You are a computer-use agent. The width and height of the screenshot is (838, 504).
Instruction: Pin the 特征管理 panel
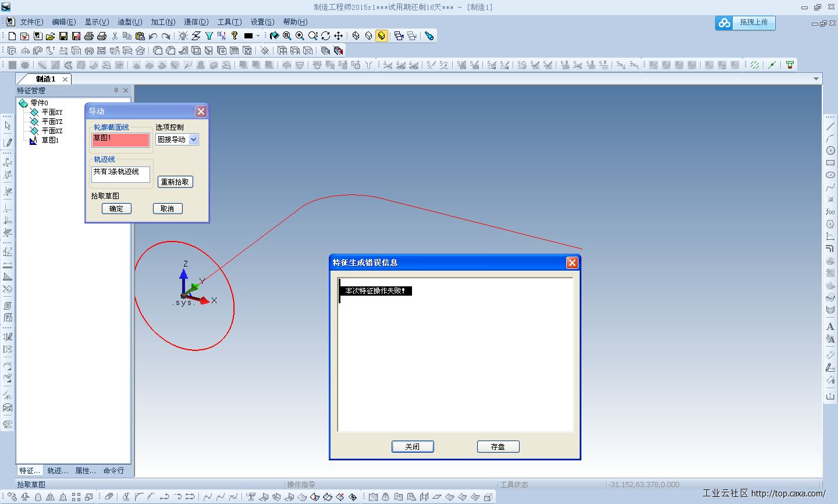(x=116, y=90)
